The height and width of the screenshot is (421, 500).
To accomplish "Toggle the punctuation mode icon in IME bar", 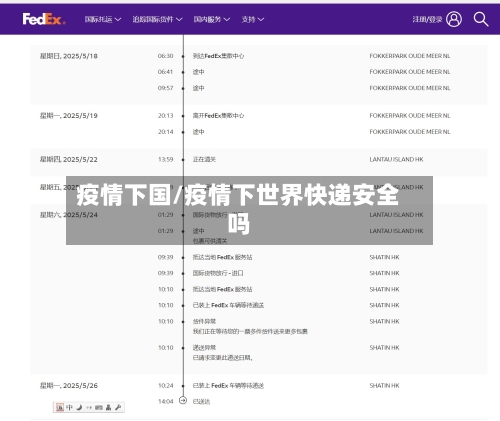I will pos(89,407).
